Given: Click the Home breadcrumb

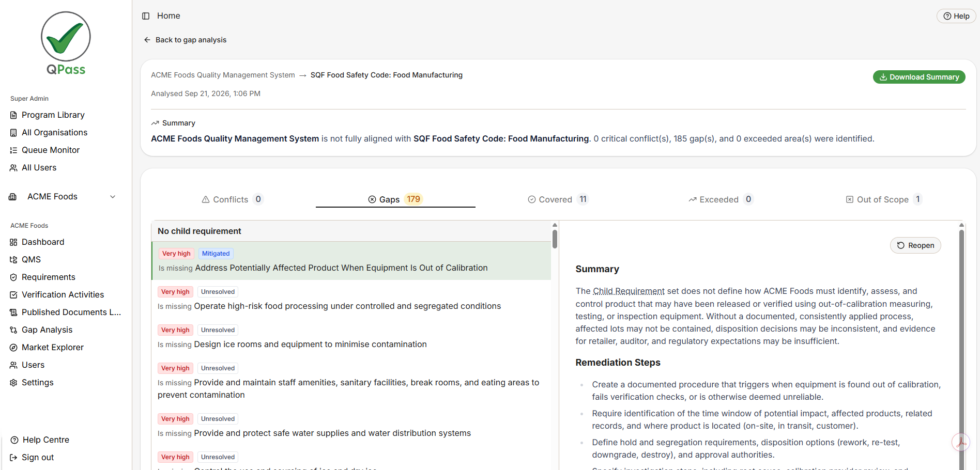Looking at the screenshot, I should pyautogui.click(x=169, y=16).
